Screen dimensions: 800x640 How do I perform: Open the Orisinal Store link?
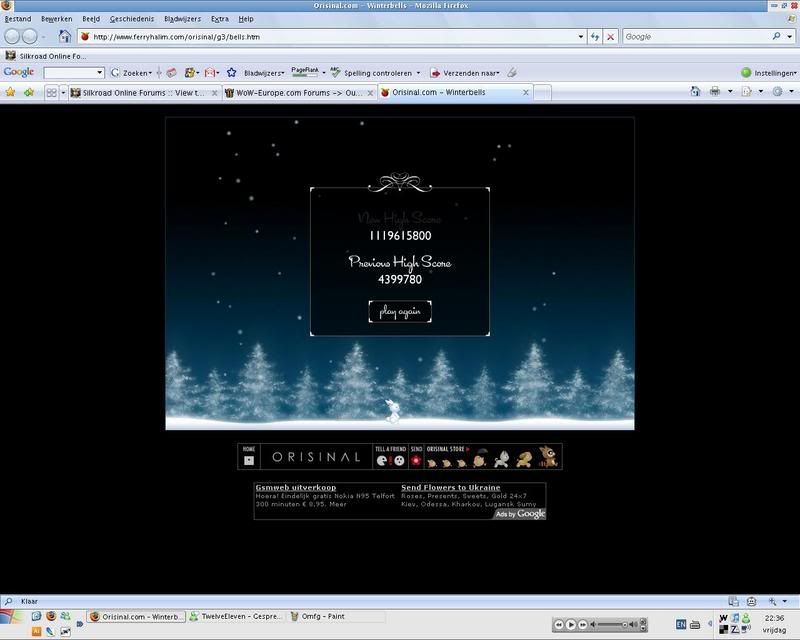(x=447, y=449)
